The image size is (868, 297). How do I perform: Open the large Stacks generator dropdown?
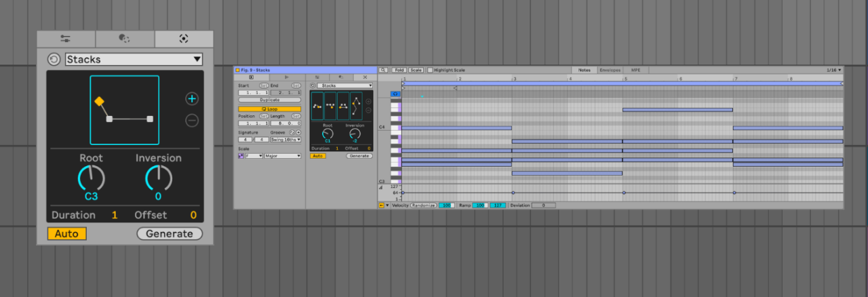coord(134,60)
